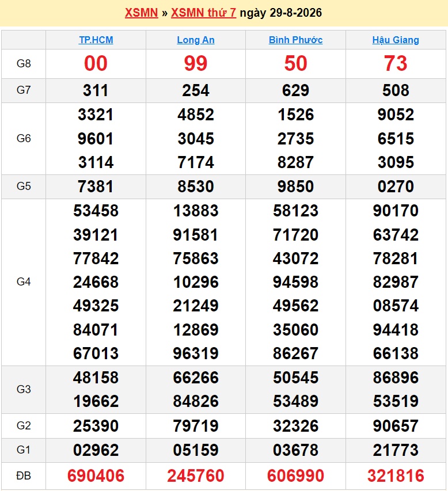Click G1 number 02962

(x=96, y=450)
